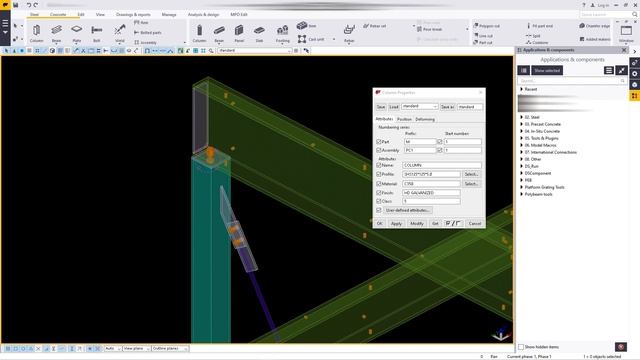
Task: Open the Concrete ribbon tab
Action: point(58,14)
